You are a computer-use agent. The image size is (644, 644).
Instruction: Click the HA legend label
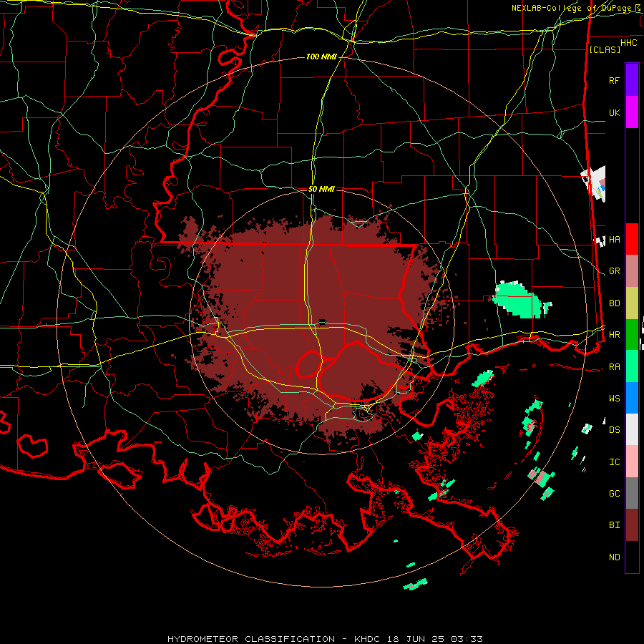point(614,239)
